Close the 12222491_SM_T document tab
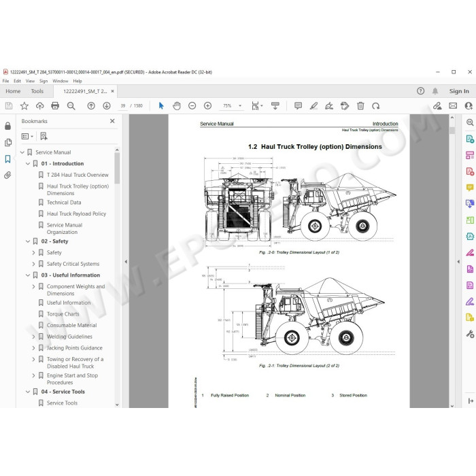This screenshot has height=476, width=476. pos(113,91)
